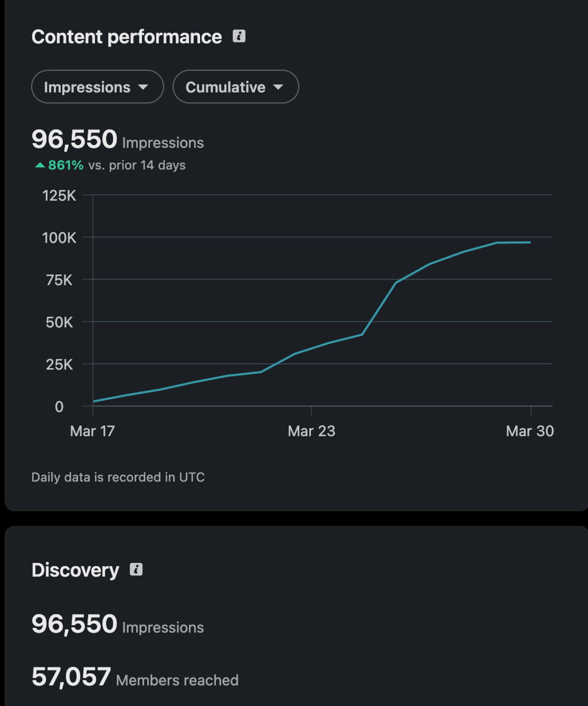This screenshot has height=706, width=588.
Task: Click the 96,550 Impressions total in Content performance
Action: pos(118,140)
